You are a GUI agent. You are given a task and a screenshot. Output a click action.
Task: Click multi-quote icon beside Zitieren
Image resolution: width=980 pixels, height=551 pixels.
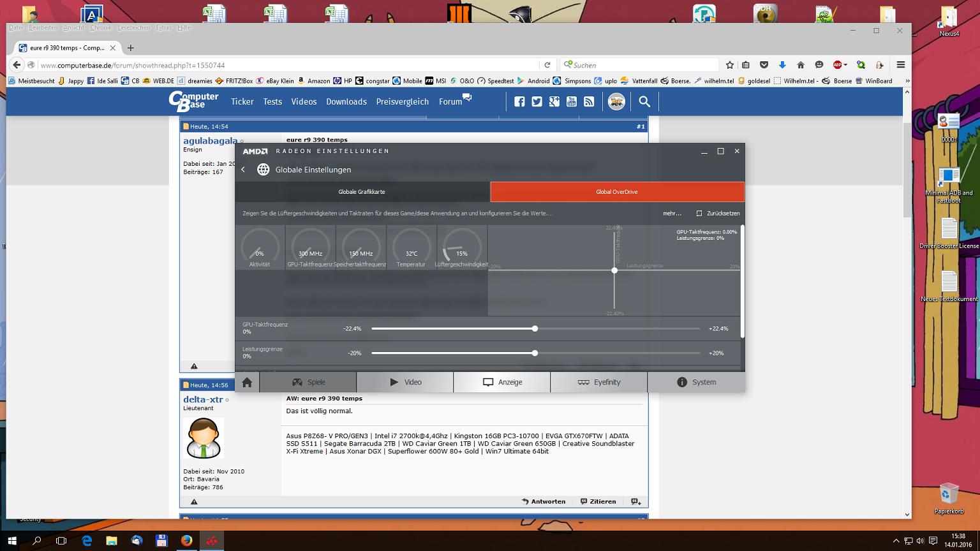point(636,501)
